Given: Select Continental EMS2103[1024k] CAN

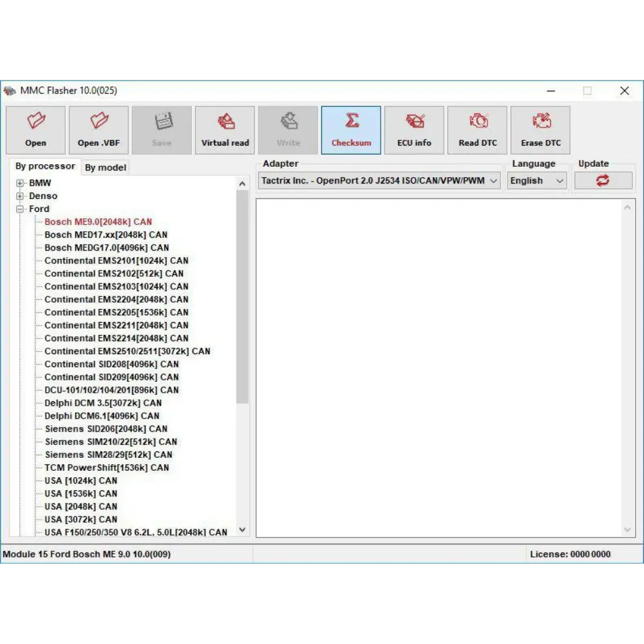Looking at the screenshot, I should click(117, 287).
